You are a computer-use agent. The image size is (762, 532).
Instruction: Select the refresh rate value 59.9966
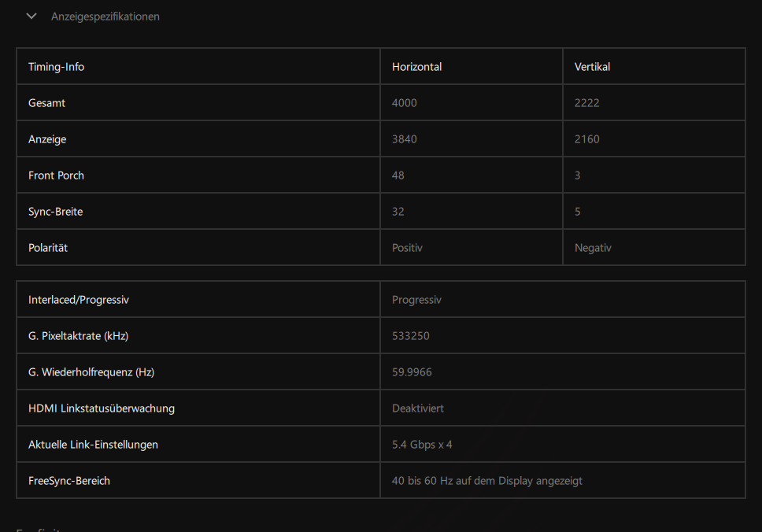point(412,372)
